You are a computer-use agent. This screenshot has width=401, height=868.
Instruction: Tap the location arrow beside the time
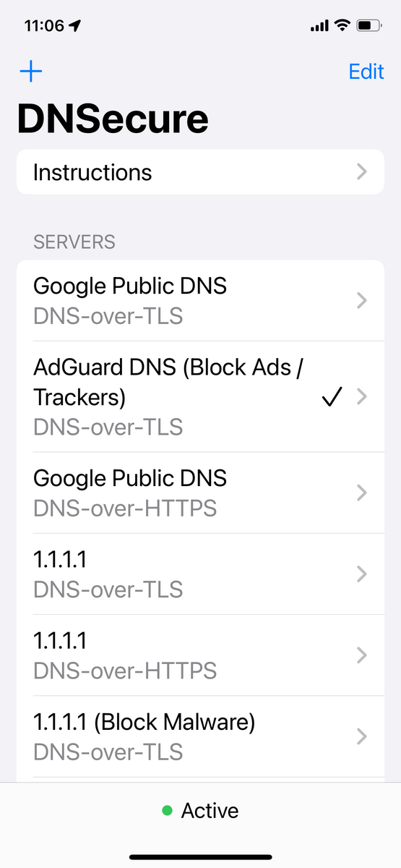[76, 26]
